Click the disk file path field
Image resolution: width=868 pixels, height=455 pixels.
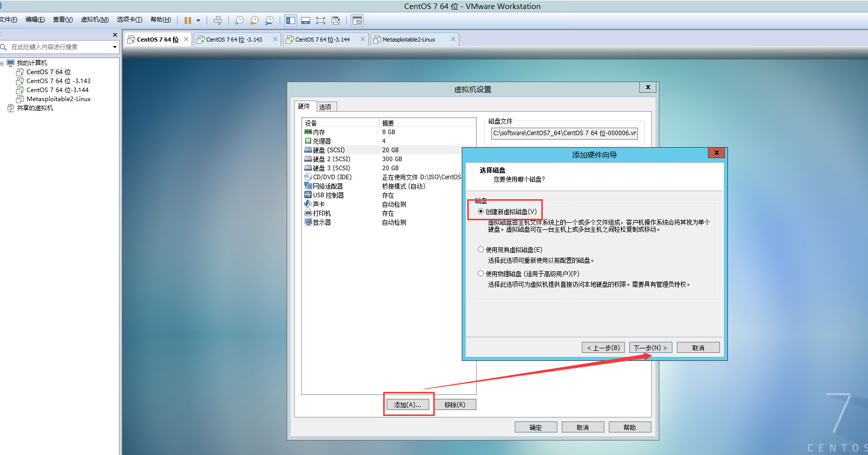(564, 133)
